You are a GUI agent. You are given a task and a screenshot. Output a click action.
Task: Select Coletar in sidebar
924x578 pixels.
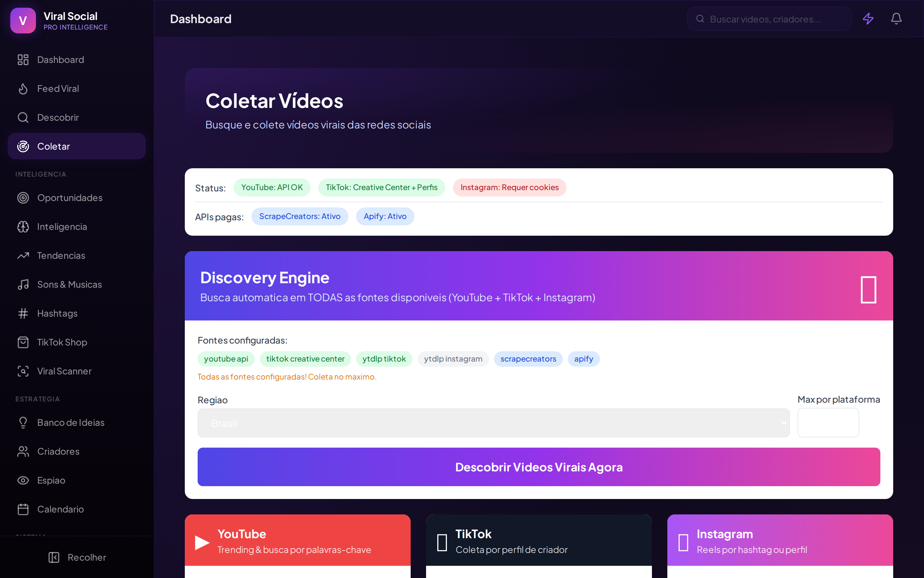tap(76, 146)
